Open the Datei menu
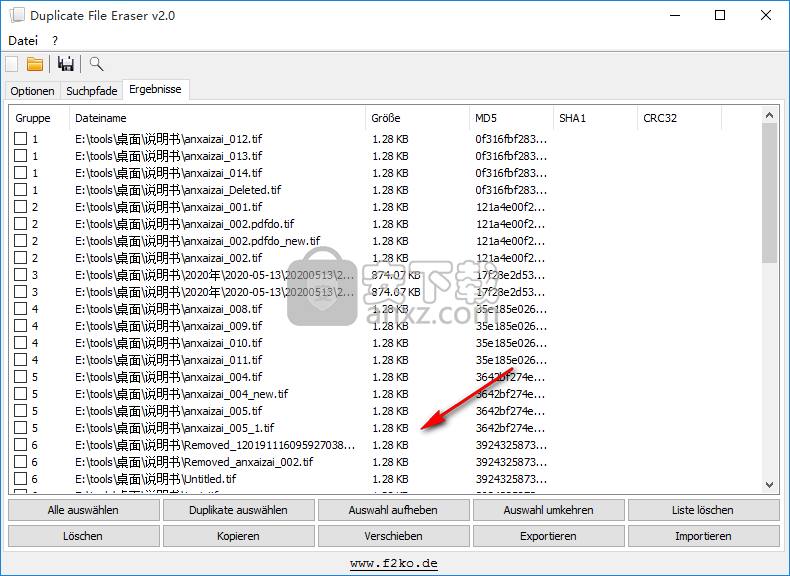 (23, 41)
